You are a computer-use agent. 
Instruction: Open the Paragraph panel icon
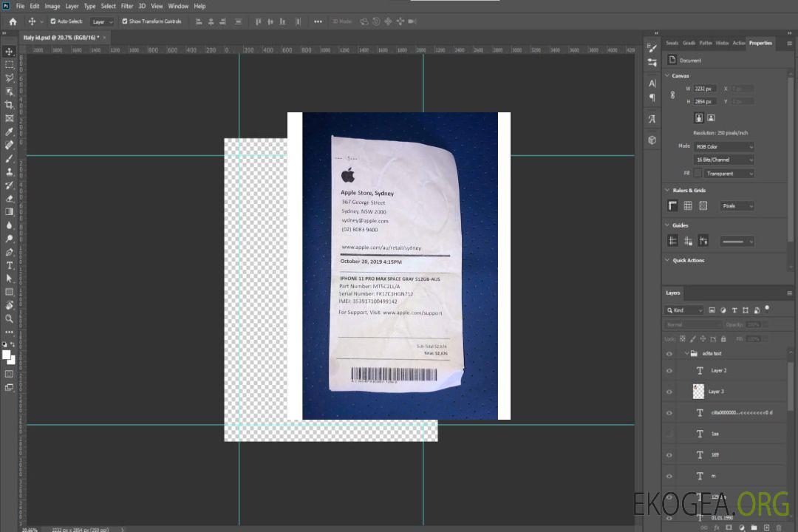click(x=652, y=98)
